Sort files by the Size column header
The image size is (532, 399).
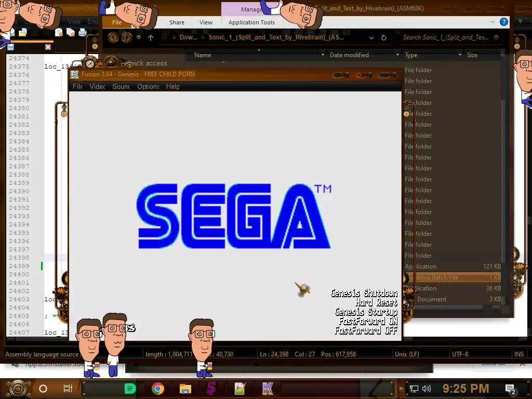[472, 55]
